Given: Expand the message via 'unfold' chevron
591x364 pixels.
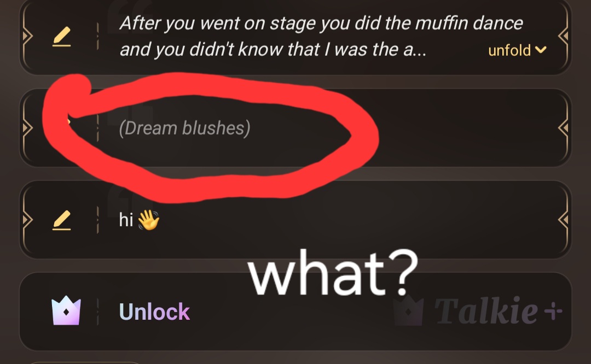Looking at the screenshot, I should point(541,50).
